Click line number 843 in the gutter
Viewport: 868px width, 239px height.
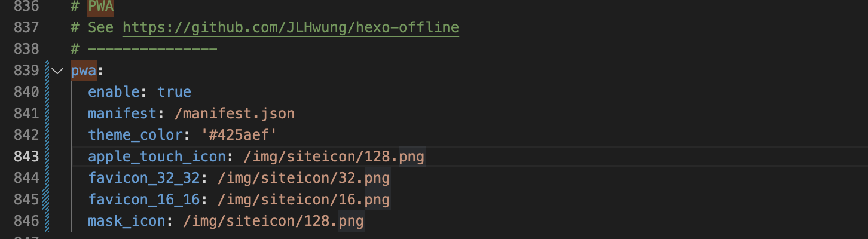click(x=26, y=157)
